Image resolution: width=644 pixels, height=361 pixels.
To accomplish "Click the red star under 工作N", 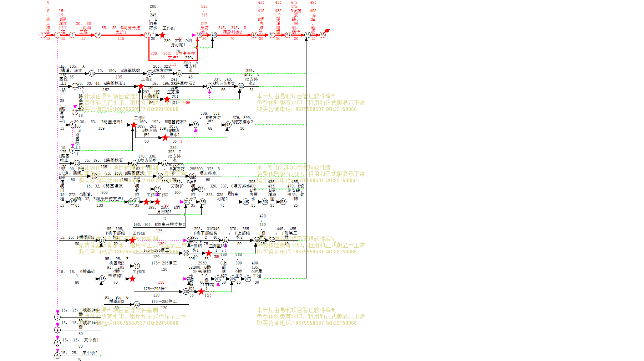I will click(x=134, y=125).
